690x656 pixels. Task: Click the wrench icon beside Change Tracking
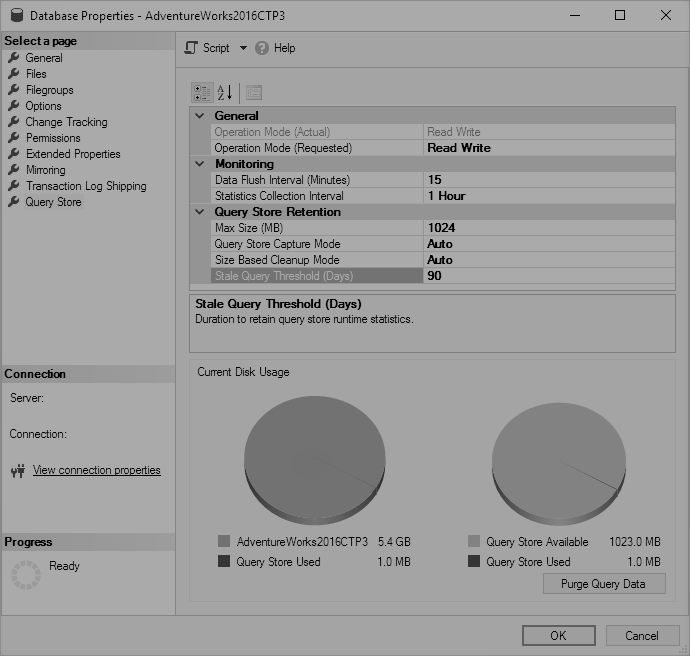[x=14, y=121]
